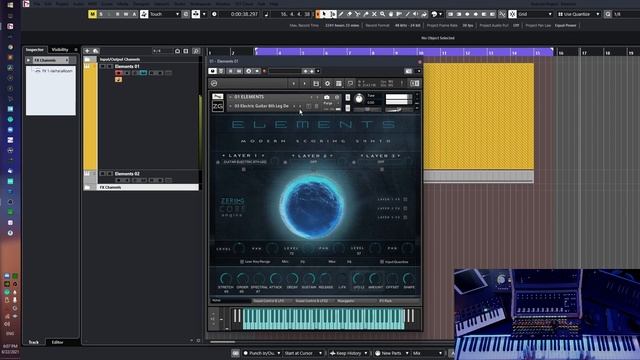Screen dimensions: 640x360
Task: Enable the Low Key Range checkbox
Action: coord(242,262)
